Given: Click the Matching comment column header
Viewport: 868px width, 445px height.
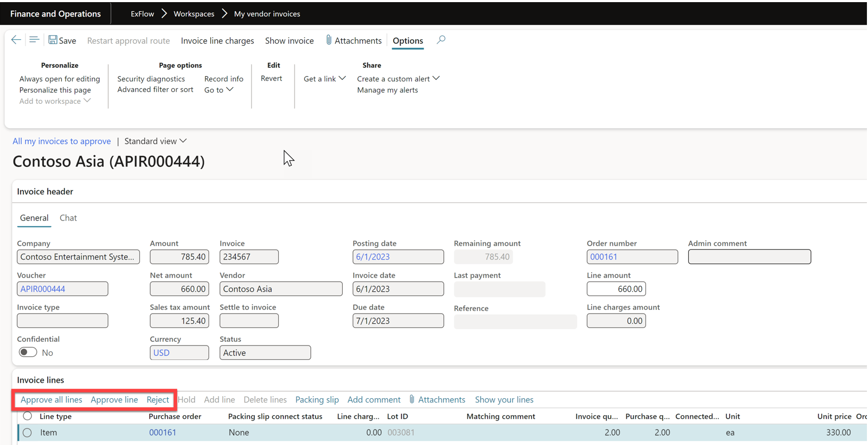Looking at the screenshot, I should click(x=501, y=416).
